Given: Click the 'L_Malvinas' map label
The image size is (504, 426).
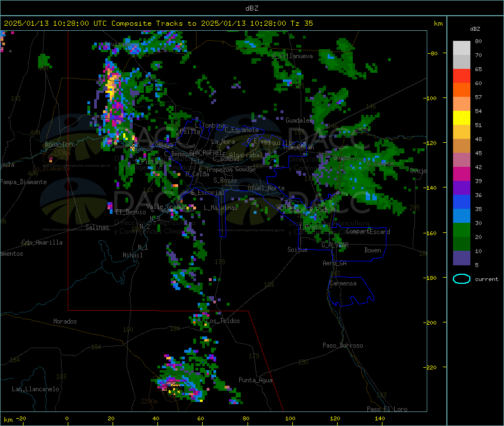Looking at the screenshot, I should tap(221, 208).
